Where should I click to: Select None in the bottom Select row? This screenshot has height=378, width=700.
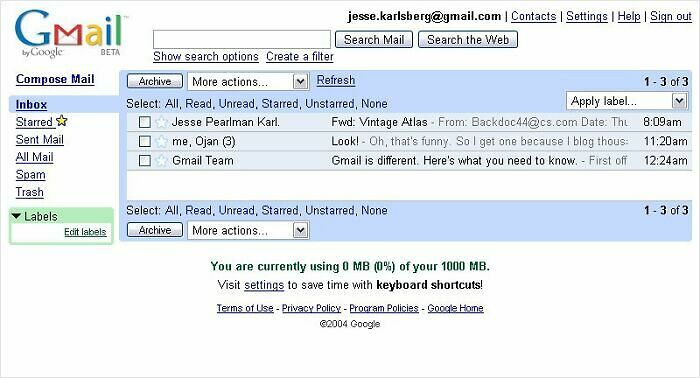(374, 211)
